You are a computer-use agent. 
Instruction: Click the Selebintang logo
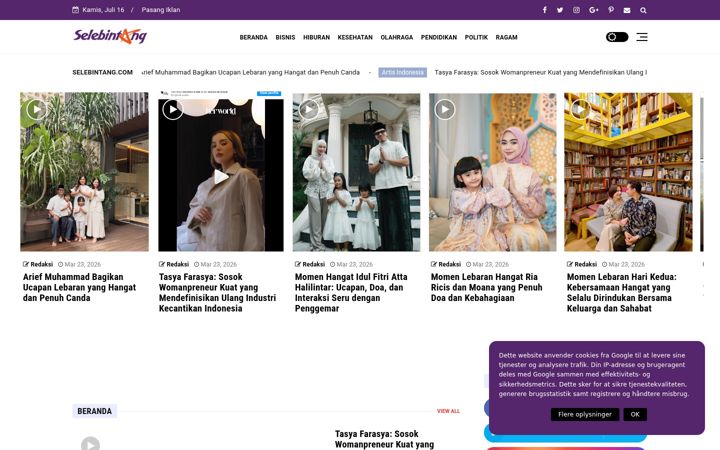[x=110, y=36]
